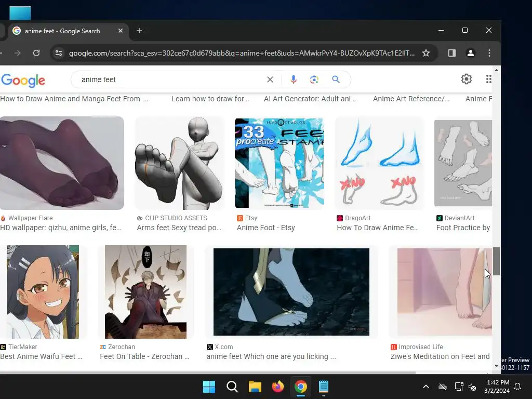Open the Zerochan Feet On Table thumbnail
Image resolution: width=532 pixels, height=399 pixels.
tap(145, 292)
